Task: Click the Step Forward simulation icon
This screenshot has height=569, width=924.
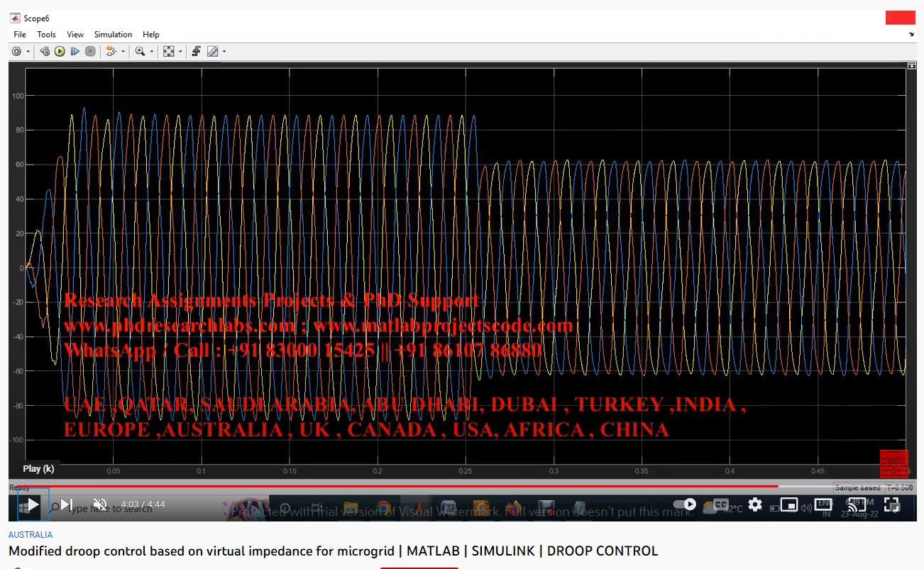Action: [x=75, y=52]
